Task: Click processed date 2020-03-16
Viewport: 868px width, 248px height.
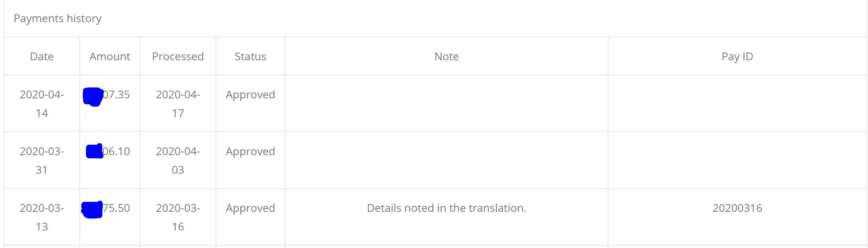Action: click(x=178, y=217)
